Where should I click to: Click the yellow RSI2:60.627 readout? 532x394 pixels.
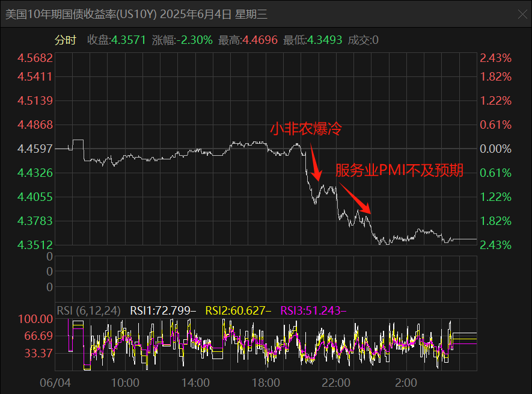coord(238,310)
